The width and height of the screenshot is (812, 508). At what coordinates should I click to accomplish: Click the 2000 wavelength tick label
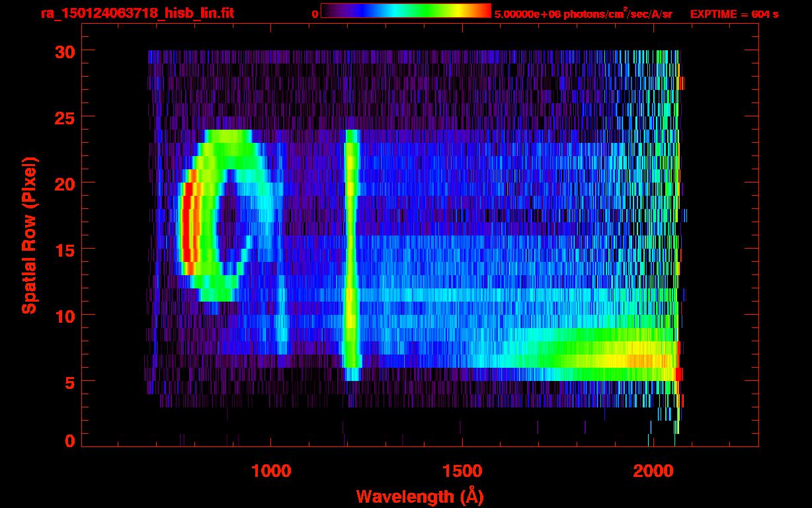(x=653, y=471)
